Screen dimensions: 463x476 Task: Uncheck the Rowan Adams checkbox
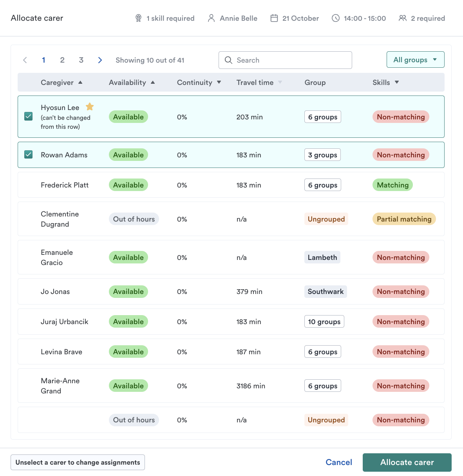(29, 155)
